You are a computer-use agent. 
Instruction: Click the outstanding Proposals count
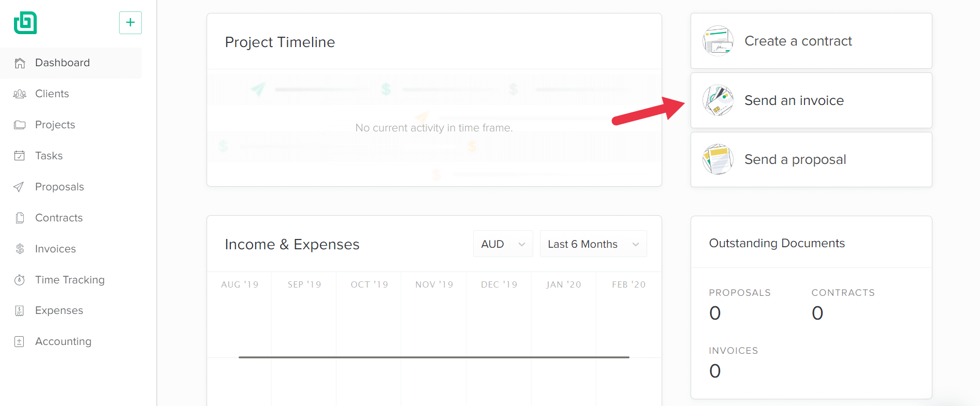[x=715, y=313]
